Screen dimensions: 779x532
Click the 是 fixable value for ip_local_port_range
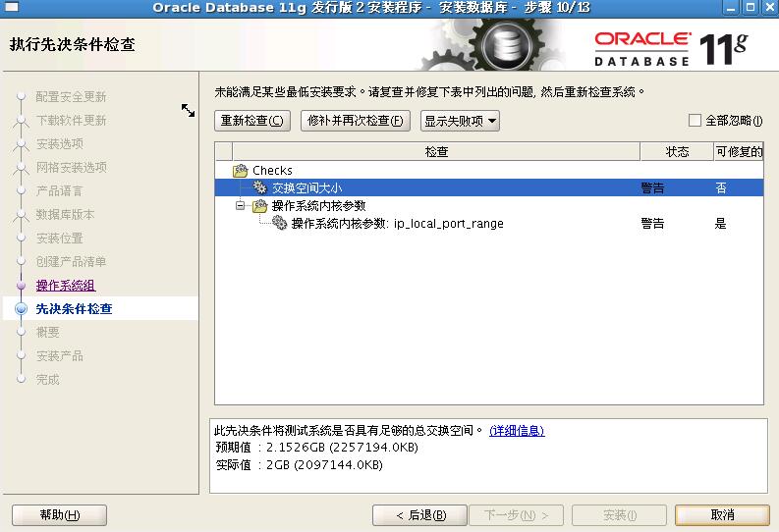(720, 224)
